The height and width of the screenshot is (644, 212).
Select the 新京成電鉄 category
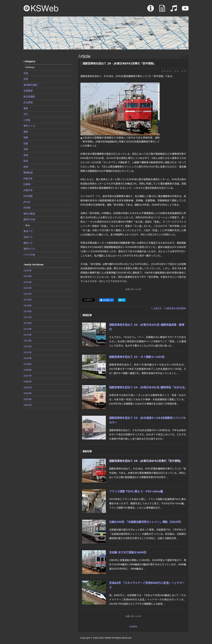tap(29, 96)
